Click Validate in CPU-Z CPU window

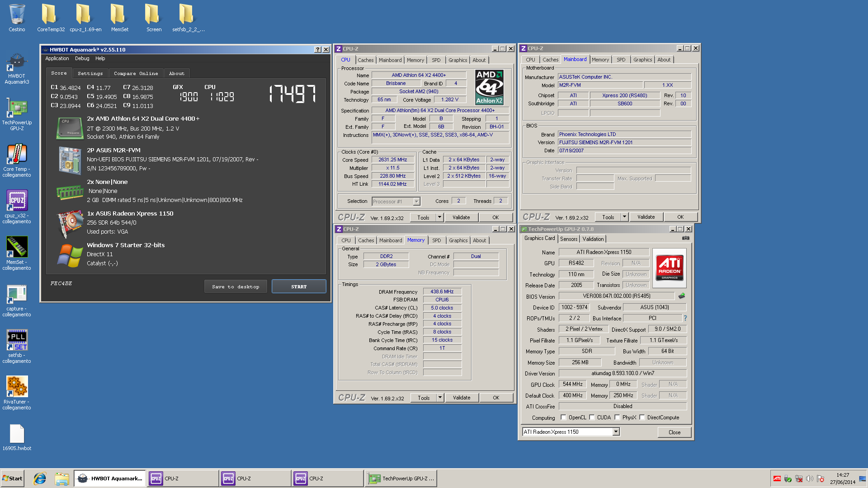click(461, 217)
